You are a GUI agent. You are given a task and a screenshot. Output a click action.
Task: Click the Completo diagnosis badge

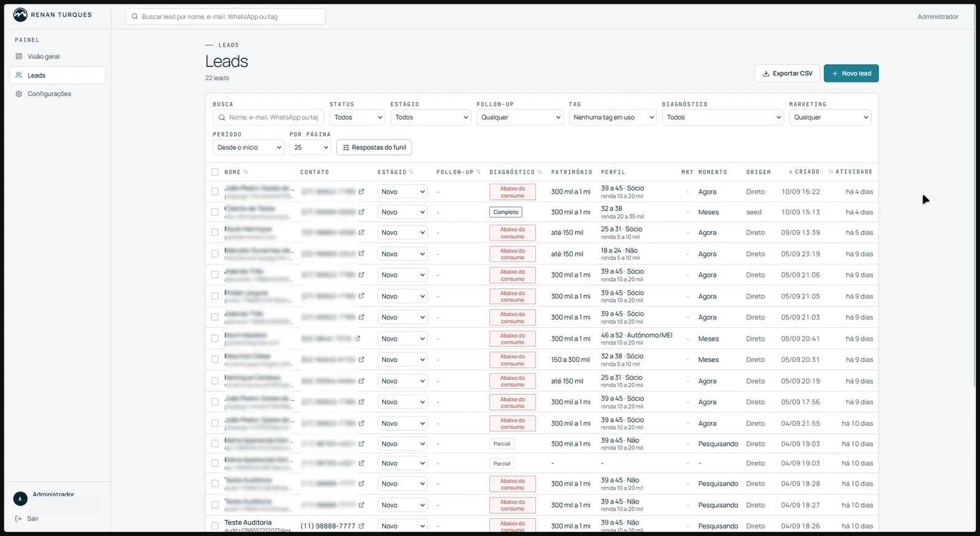click(x=506, y=212)
